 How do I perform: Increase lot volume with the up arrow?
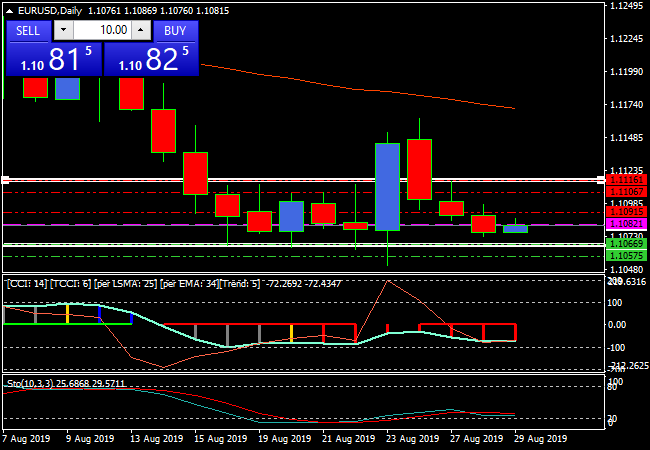(141, 30)
